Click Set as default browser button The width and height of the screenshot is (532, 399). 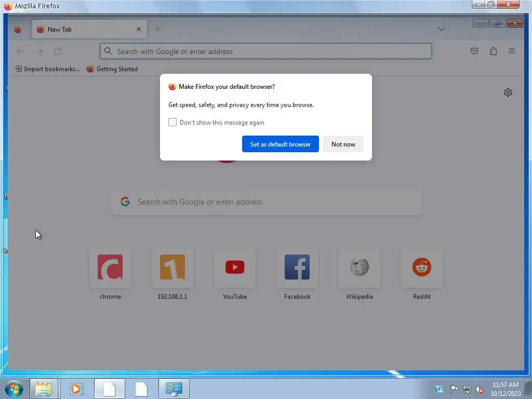[280, 144]
